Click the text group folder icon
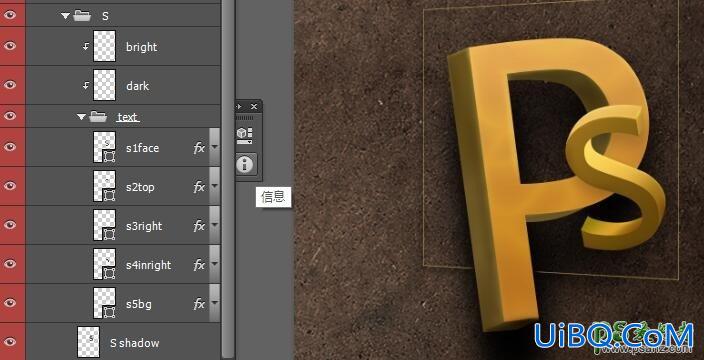The image size is (704, 360). [x=97, y=117]
